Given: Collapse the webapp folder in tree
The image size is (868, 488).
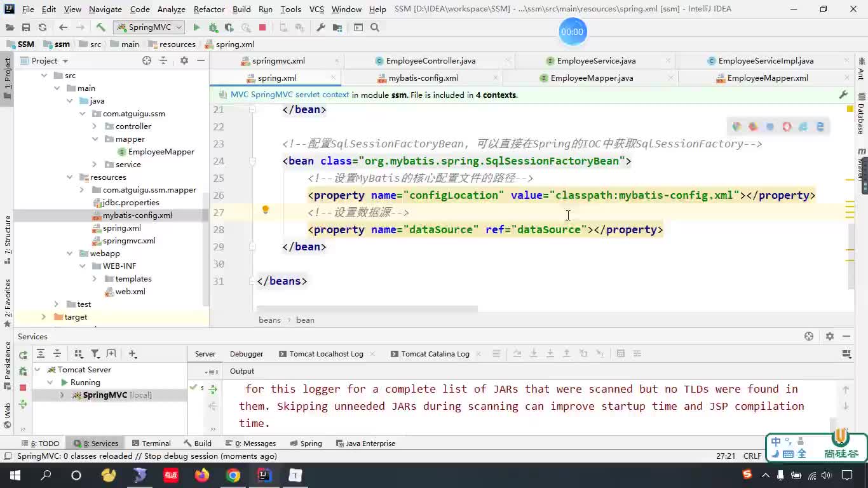Looking at the screenshot, I should 70,254.
